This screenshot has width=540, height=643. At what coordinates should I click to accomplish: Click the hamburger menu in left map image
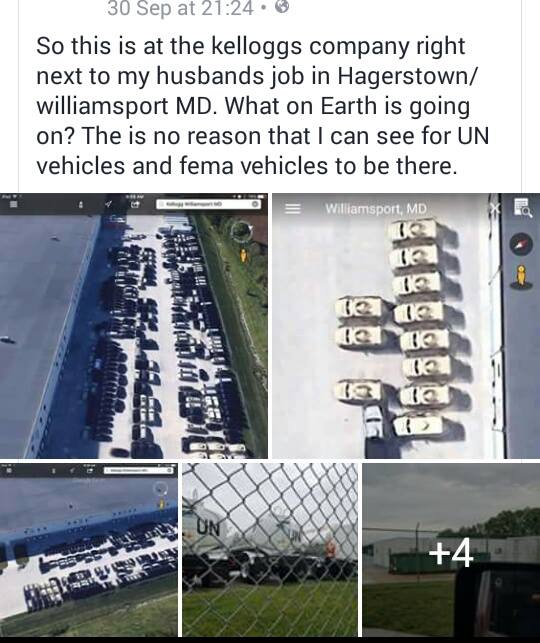coord(13,204)
